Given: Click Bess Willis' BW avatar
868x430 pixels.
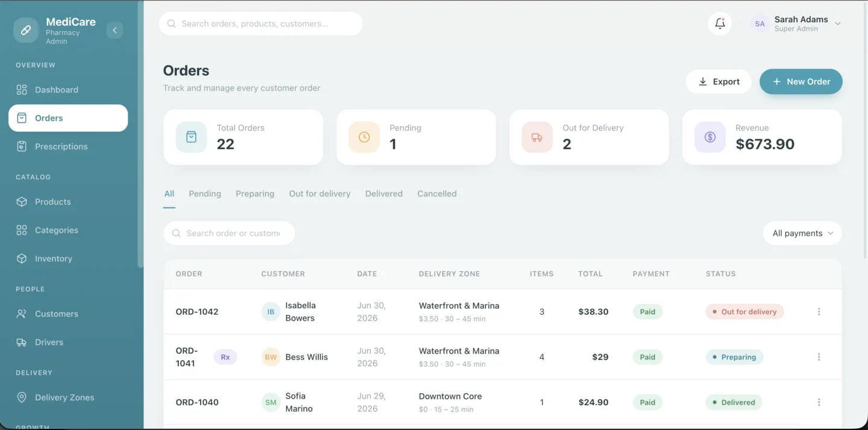Looking at the screenshot, I should tap(271, 357).
